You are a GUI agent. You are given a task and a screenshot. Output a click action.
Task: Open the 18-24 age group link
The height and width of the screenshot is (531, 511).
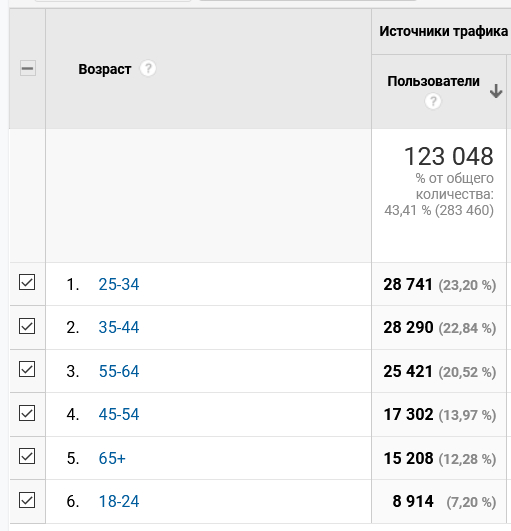tap(119, 502)
